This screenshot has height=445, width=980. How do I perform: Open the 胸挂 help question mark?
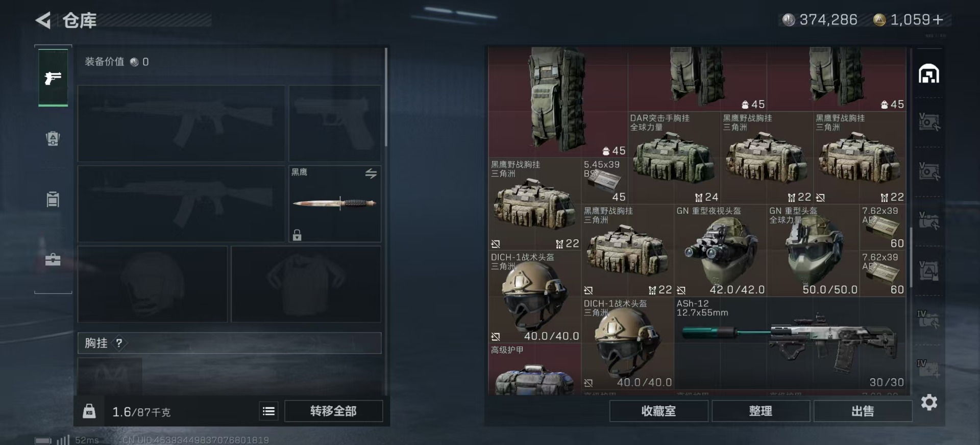pos(119,343)
